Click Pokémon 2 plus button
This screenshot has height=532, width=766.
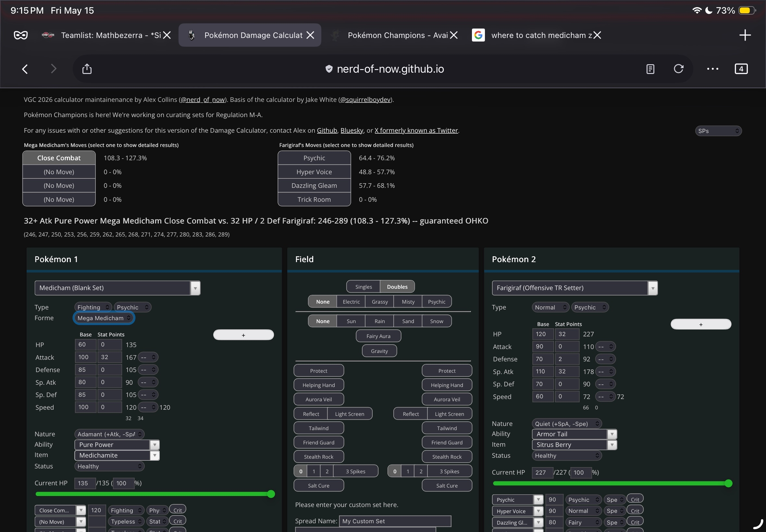[701, 324]
